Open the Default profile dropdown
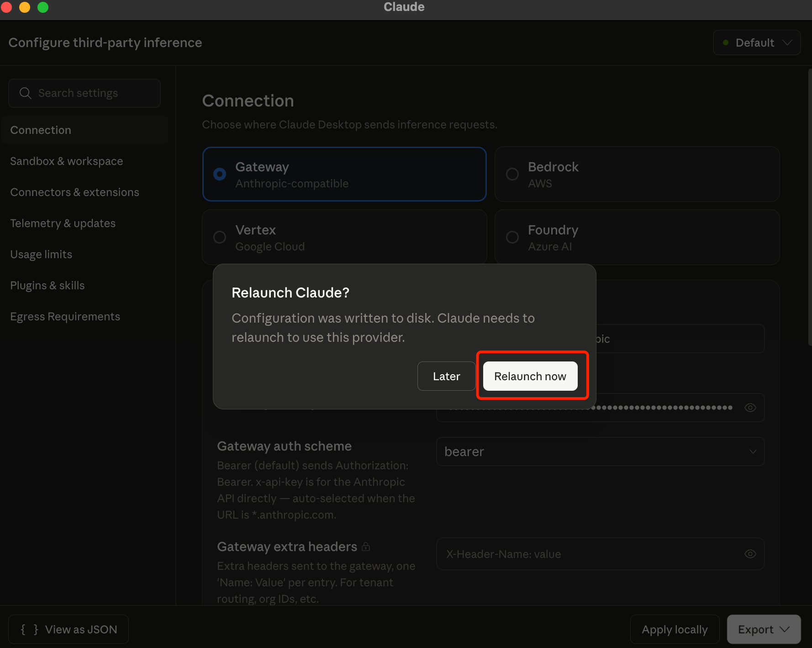812x648 pixels. (757, 42)
